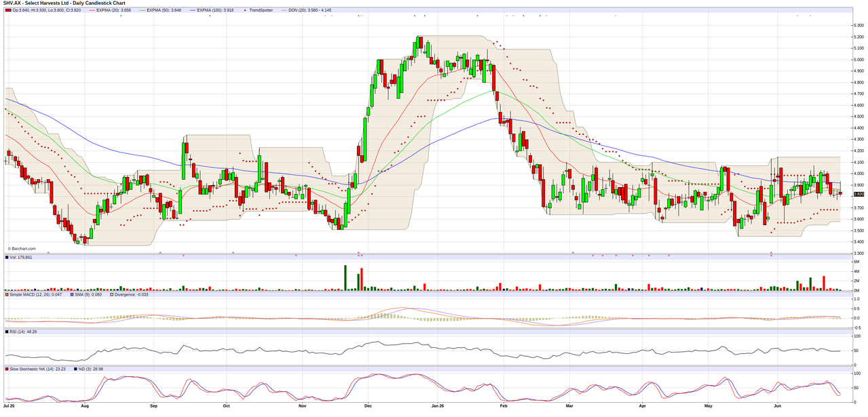
Task: Click the red candlestick swatch beside Op:3.840
Action: [x=7, y=10]
